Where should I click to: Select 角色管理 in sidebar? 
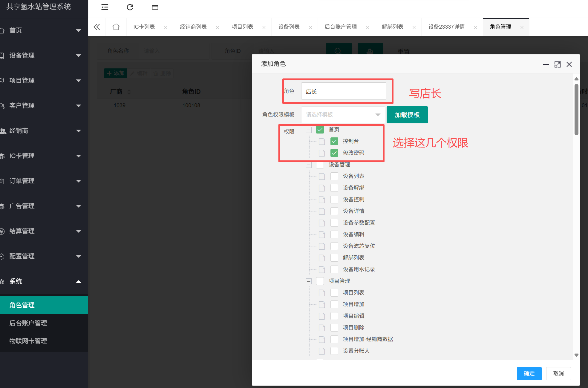pos(44,305)
